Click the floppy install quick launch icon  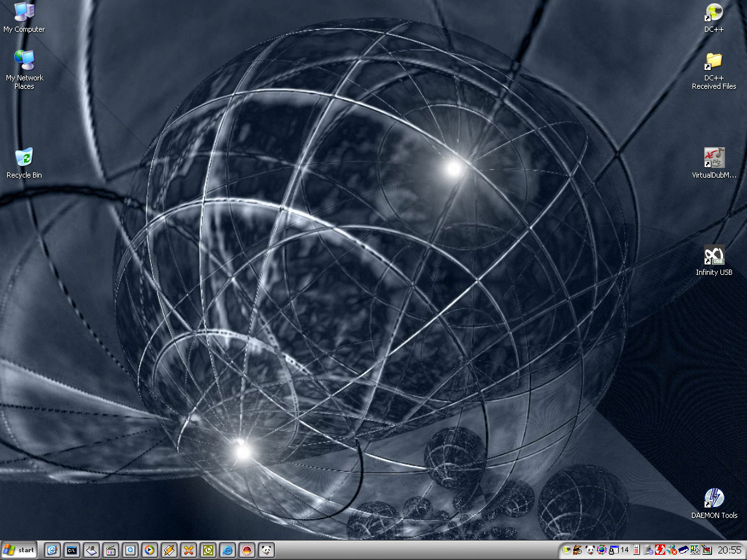click(x=91, y=550)
